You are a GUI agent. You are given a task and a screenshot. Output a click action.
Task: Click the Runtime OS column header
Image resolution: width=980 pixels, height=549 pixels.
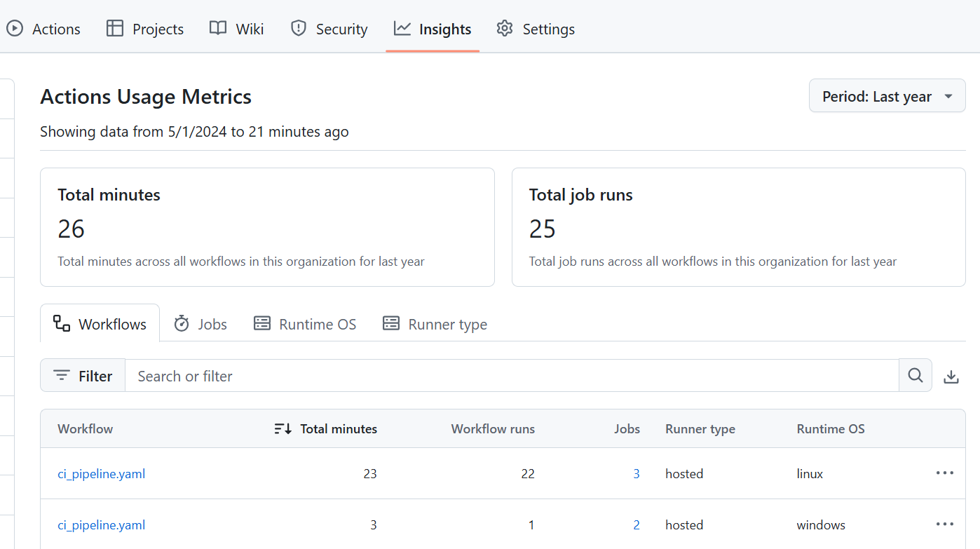[831, 428]
